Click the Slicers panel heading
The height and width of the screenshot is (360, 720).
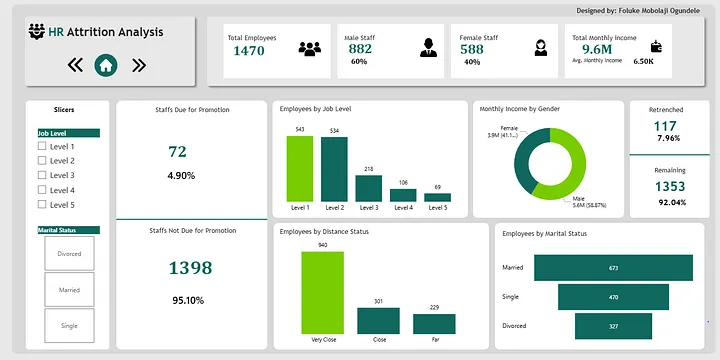(x=64, y=110)
